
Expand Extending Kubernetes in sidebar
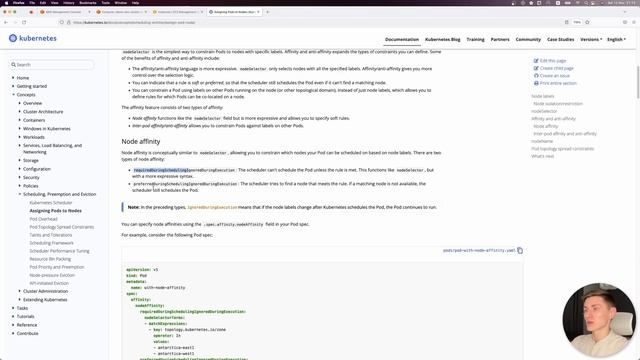[20, 300]
